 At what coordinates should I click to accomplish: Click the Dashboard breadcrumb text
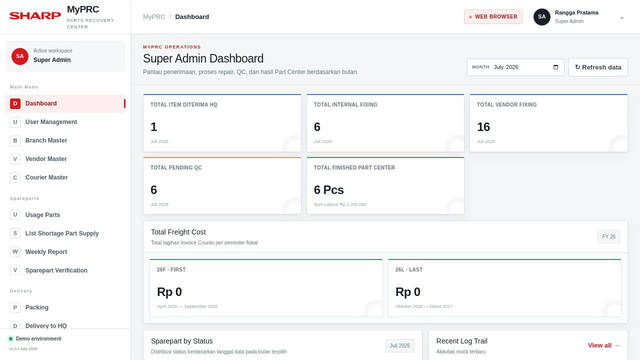click(x=192, y=17)
